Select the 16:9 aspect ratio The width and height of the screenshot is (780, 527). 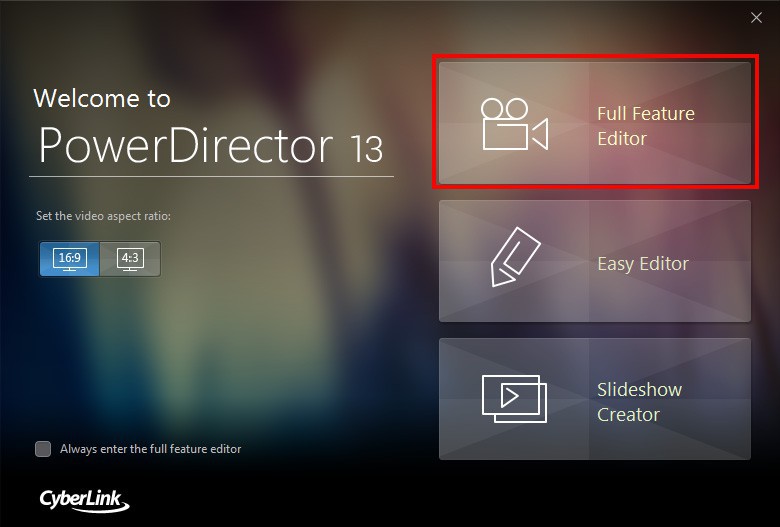tap(70, 259)
